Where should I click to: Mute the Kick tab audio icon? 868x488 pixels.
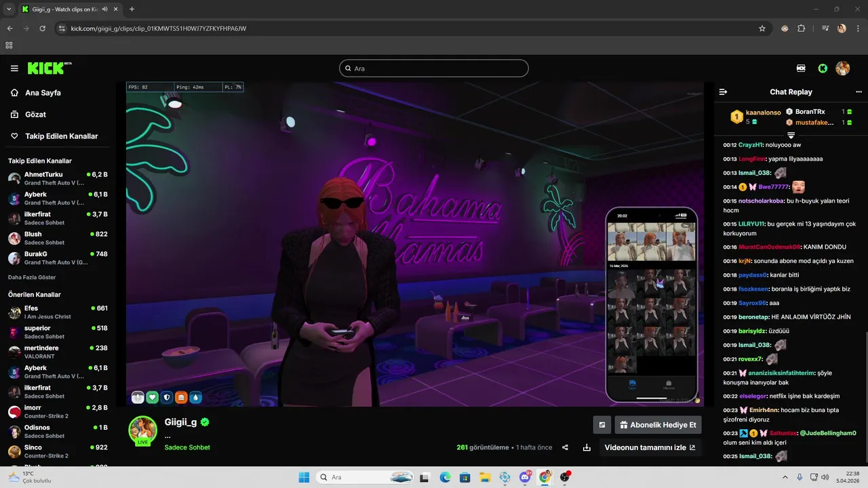point(105,9)
